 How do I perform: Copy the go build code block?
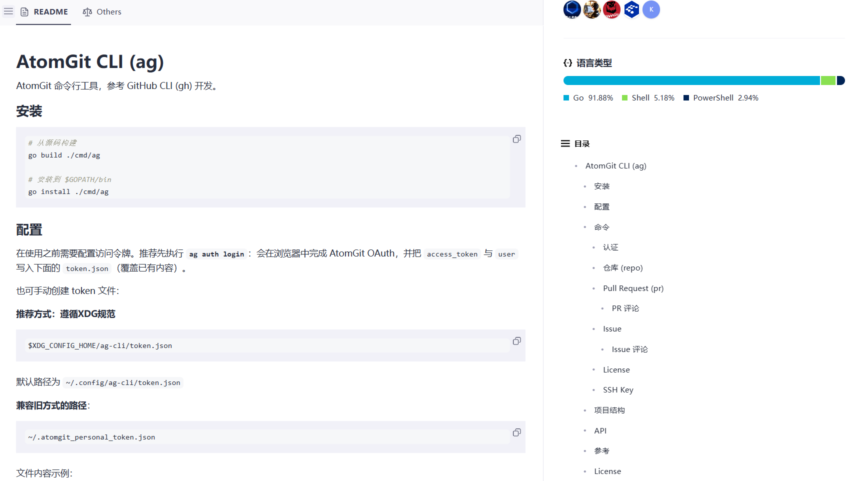(x=516, y=139)
